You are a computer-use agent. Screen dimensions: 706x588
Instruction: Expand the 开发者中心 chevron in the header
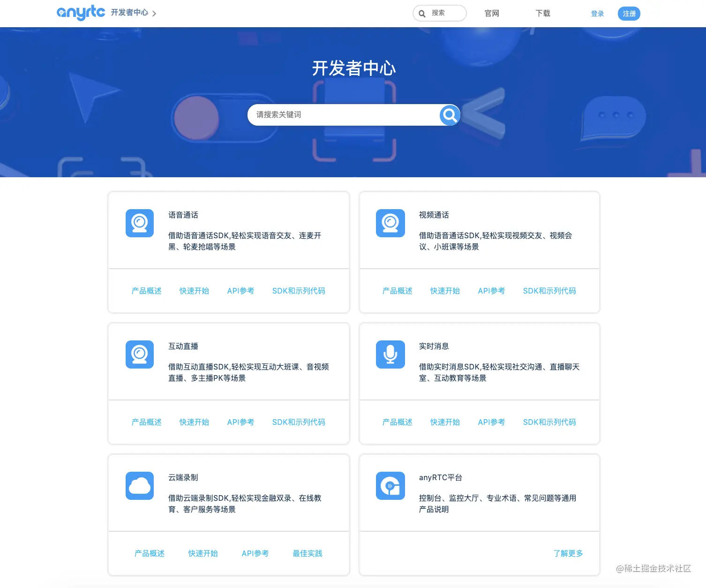click(x=154, y=14)
